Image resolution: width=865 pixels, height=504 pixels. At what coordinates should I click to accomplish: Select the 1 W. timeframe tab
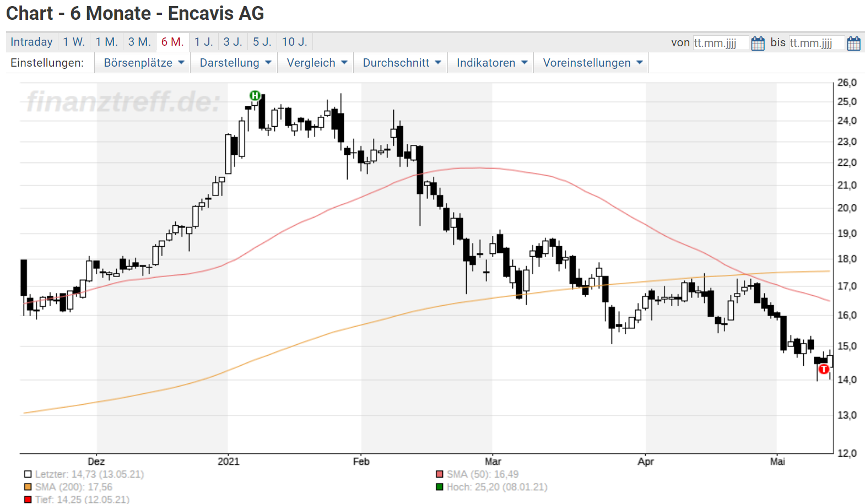pos(74,42)
